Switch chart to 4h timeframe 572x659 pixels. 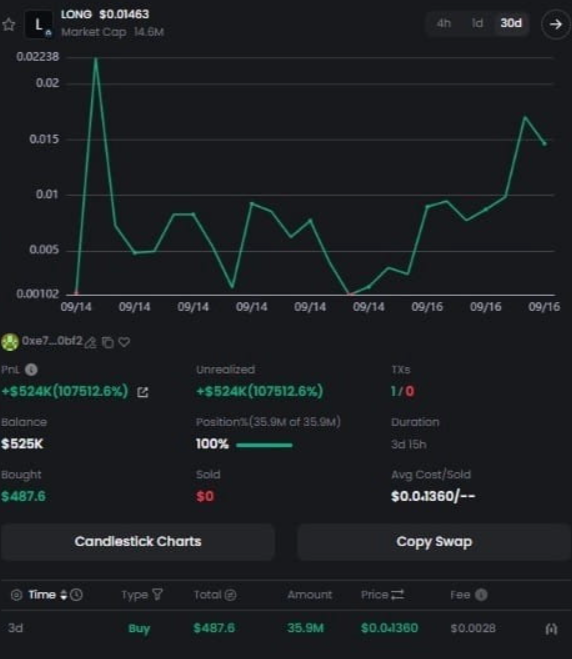[443, 23]
